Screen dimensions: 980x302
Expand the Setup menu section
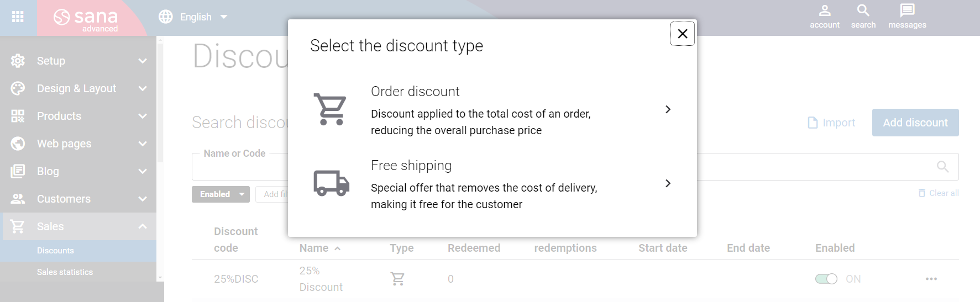tap(78, 61)
